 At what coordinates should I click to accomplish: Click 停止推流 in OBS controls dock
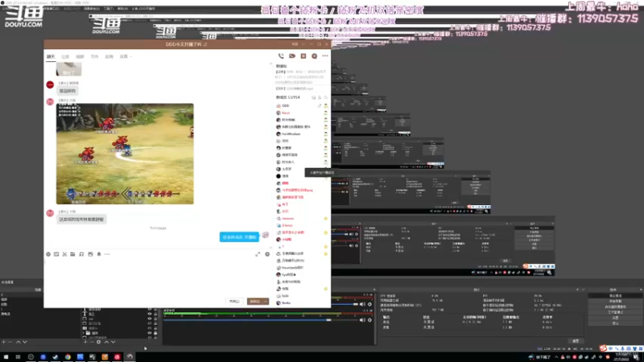[615, 295]
